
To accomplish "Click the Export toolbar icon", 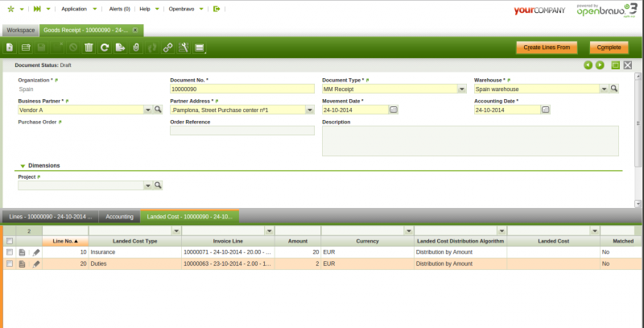I will coord(120,48).
